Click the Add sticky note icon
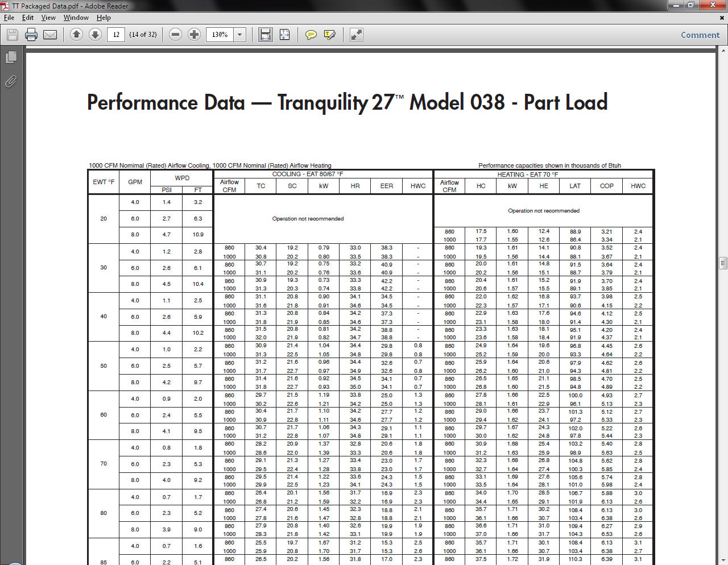728x565 pixels. click(x=311, y=35)
